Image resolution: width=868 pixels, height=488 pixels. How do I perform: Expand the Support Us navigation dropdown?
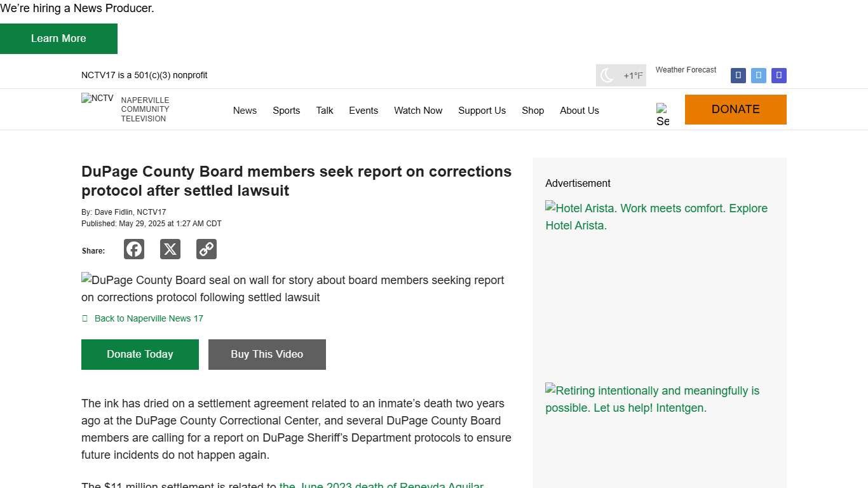coord(482,111)
